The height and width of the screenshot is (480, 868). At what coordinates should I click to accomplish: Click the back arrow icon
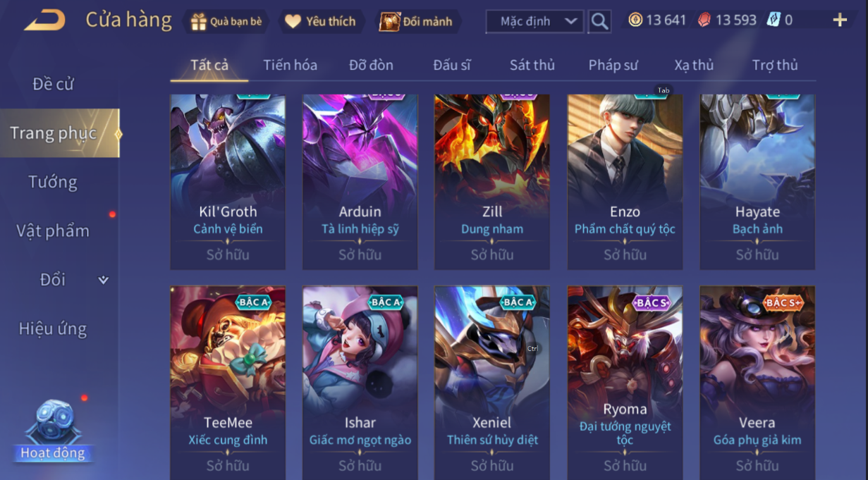coord(45,20)
